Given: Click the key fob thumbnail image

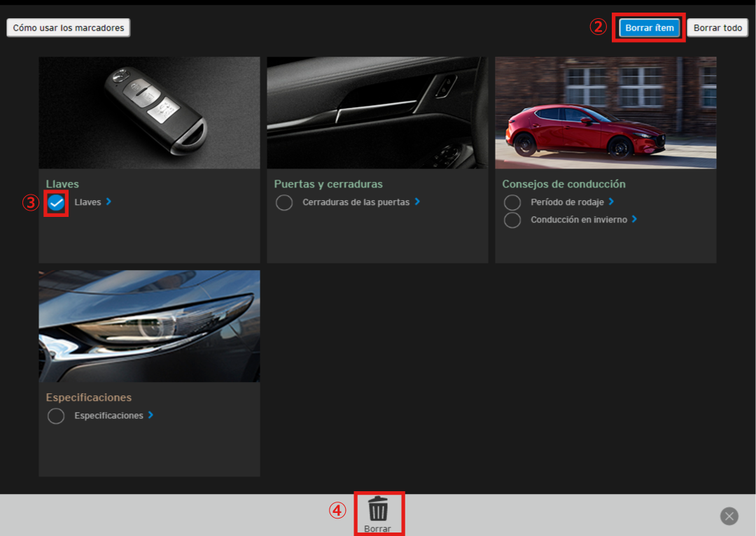Looking at the screenshot, I should (149, 113).
